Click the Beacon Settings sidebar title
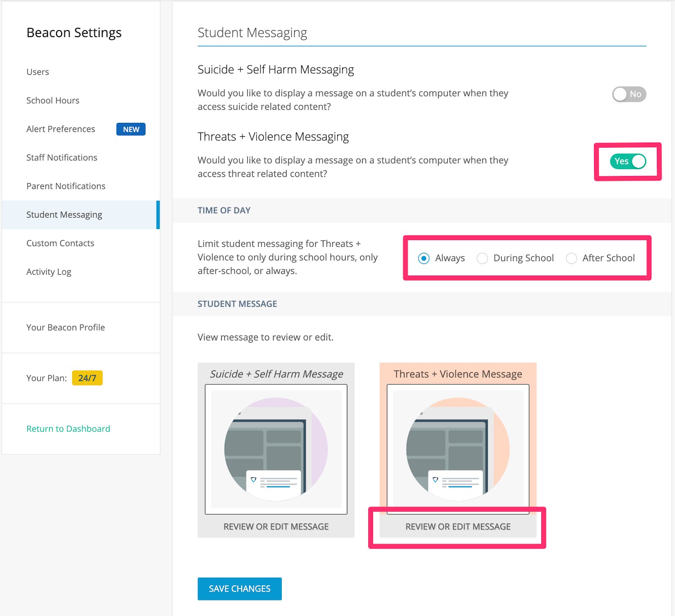675x616 pixels. pyautogui.click(x=74, y=33)
